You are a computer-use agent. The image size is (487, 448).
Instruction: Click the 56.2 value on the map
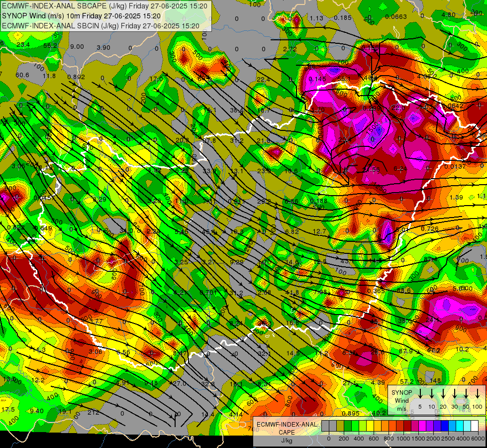click(50, 46)
